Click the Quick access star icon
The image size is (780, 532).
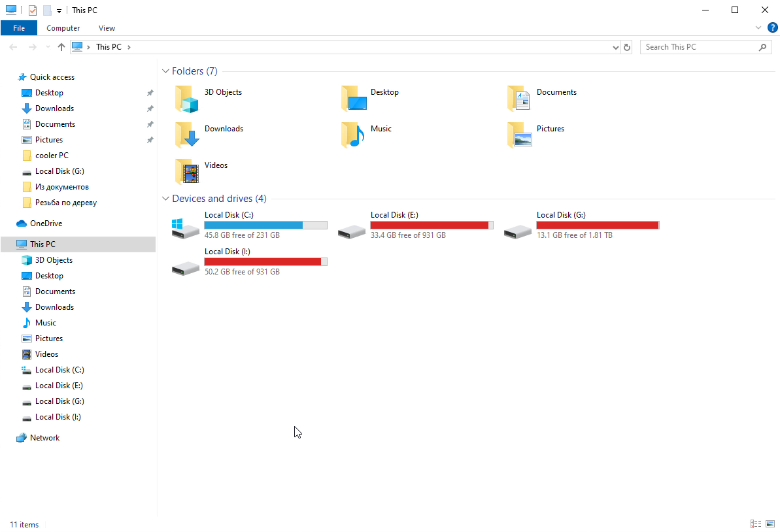point(22,77)
